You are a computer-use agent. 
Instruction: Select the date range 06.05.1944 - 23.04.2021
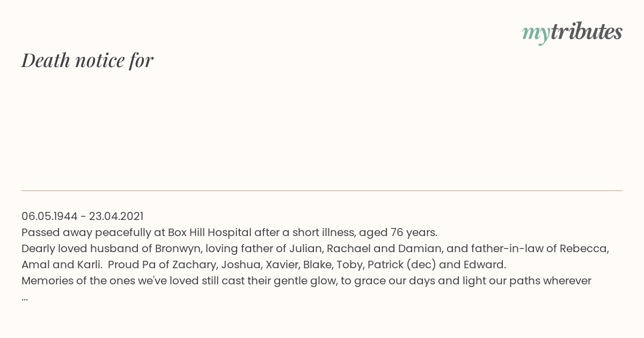click(83, 216)
